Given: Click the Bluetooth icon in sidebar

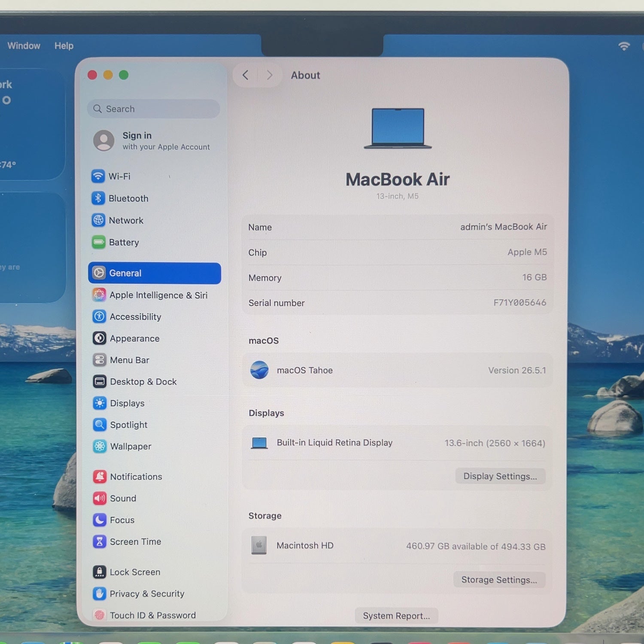Looking at the screenshot, I should tap(98, 198).
